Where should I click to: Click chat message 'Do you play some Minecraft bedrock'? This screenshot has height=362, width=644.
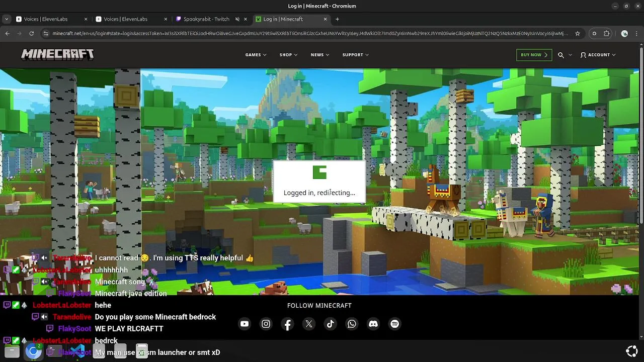(x=155, y=317)
